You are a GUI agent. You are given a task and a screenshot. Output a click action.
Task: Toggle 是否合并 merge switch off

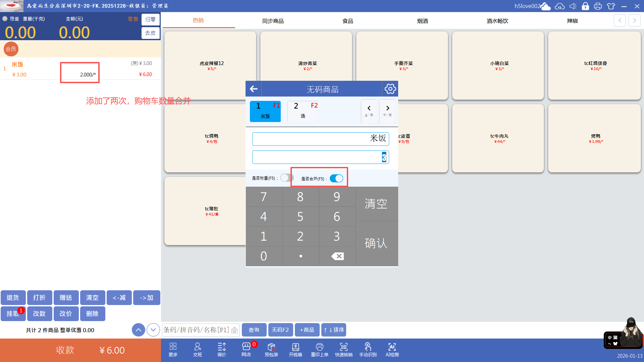click(x=336, y=178)
